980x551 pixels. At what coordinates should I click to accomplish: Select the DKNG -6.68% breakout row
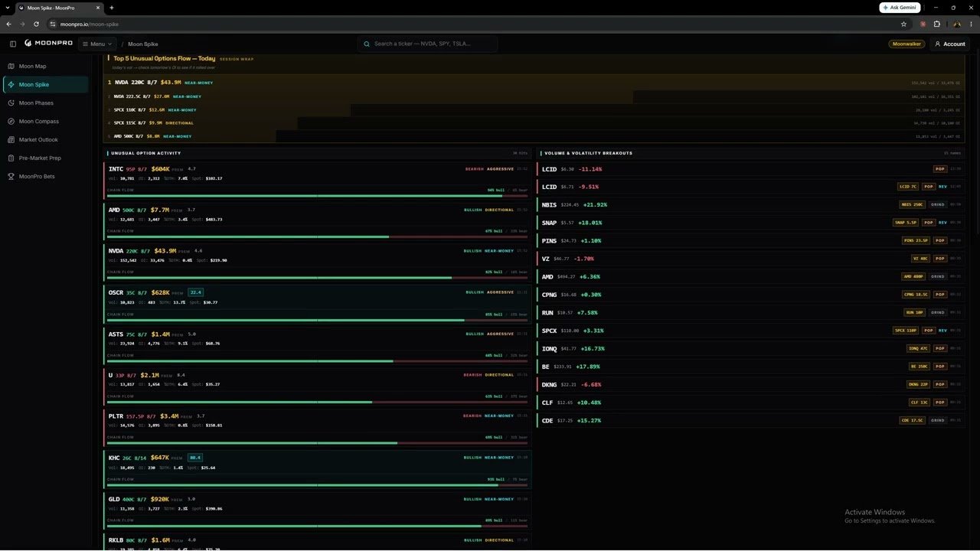[751, 385]
